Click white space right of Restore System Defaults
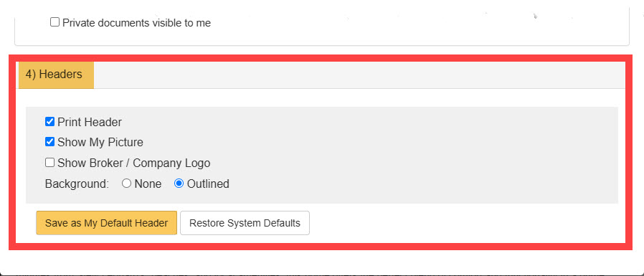Viewport: 644px width, 276px height. [x=464, y=223]
